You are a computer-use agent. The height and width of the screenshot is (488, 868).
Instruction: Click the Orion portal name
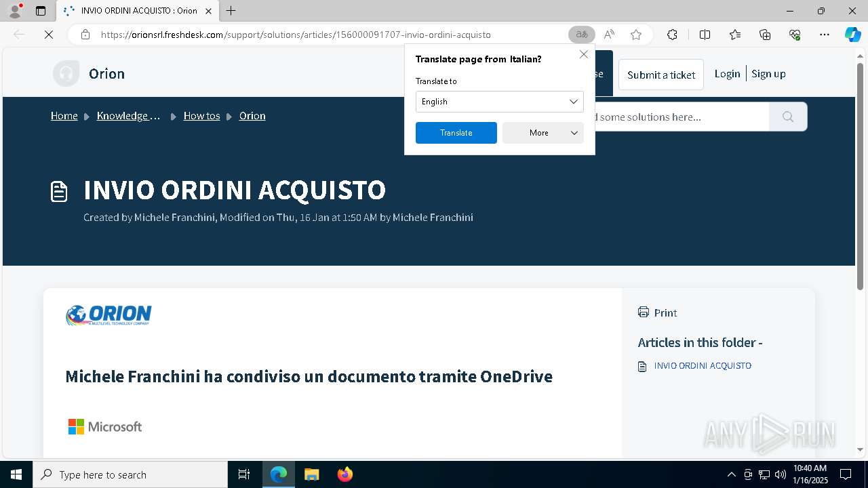click(106, 74)
